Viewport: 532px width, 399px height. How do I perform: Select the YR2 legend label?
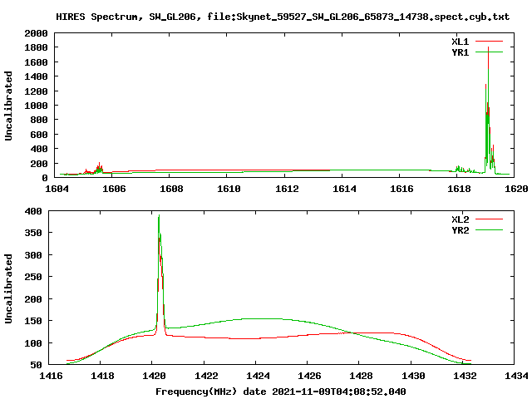460,230
